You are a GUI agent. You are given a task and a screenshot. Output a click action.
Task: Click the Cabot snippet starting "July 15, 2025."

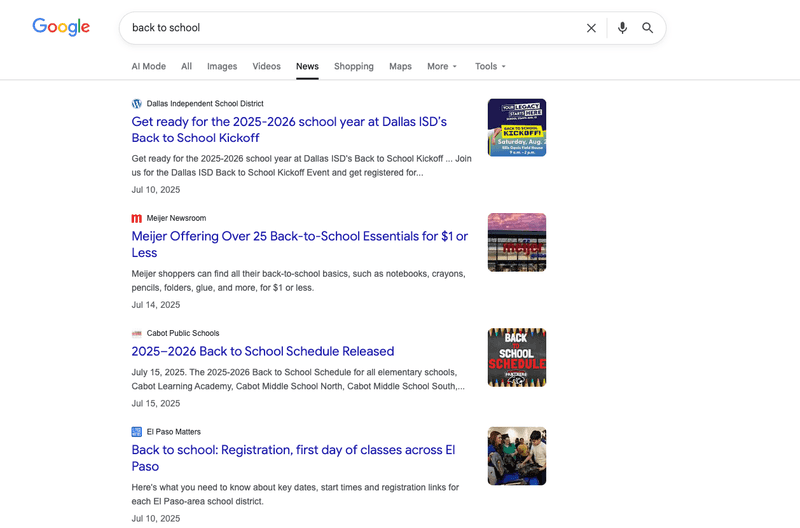point(298,380)
